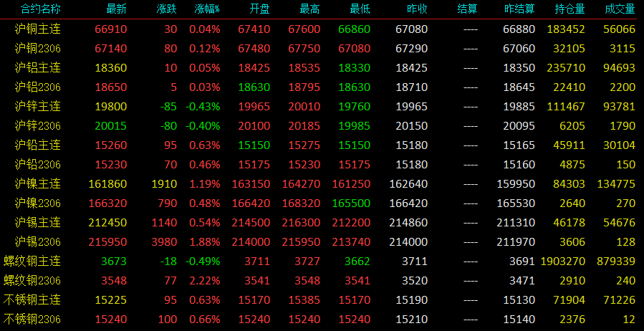644x331 pixels.
Task: Select the 螺纹钢2306 row
Action: tap(322, 280)
